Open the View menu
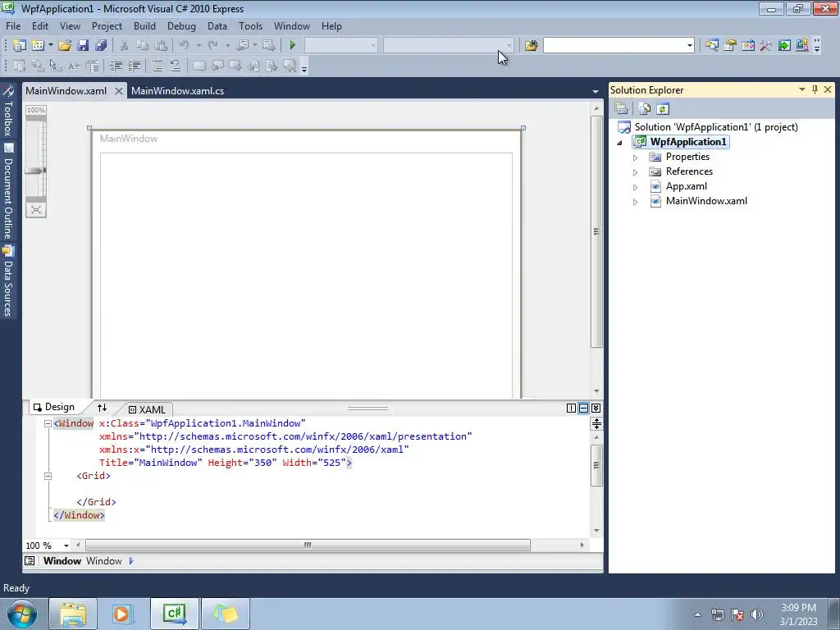The width and height of the screenshot is (840, 630). click(x=71, y=25)
